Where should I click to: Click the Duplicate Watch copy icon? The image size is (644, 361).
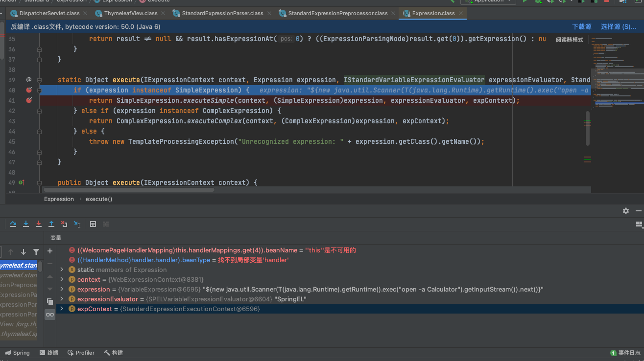[50, 301]
